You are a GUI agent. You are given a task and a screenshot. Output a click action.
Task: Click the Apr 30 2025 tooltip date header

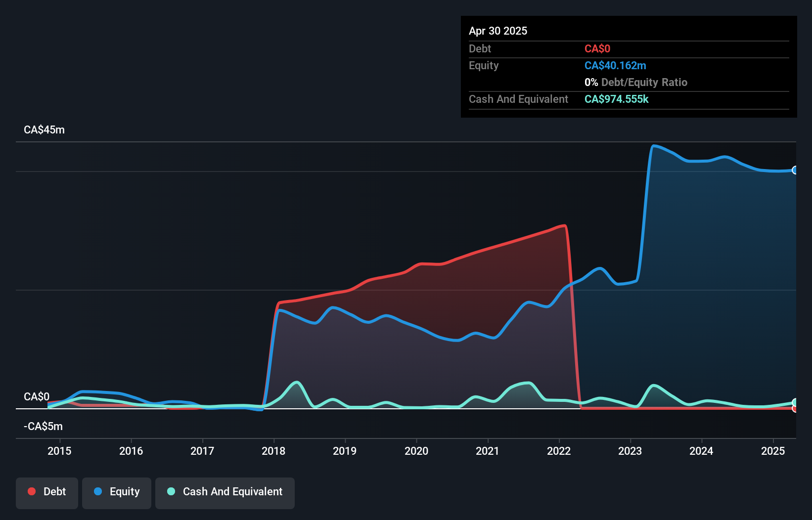pos(498,31)
